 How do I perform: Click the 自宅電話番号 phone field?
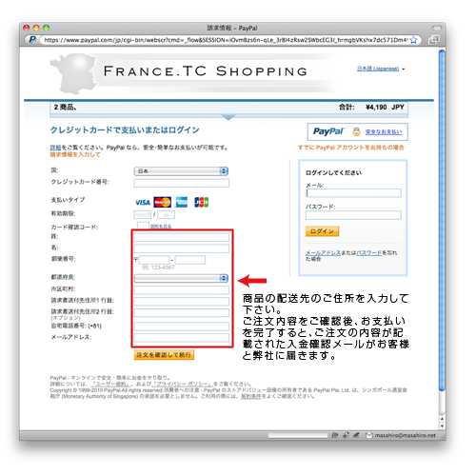[x=181, y=327]
